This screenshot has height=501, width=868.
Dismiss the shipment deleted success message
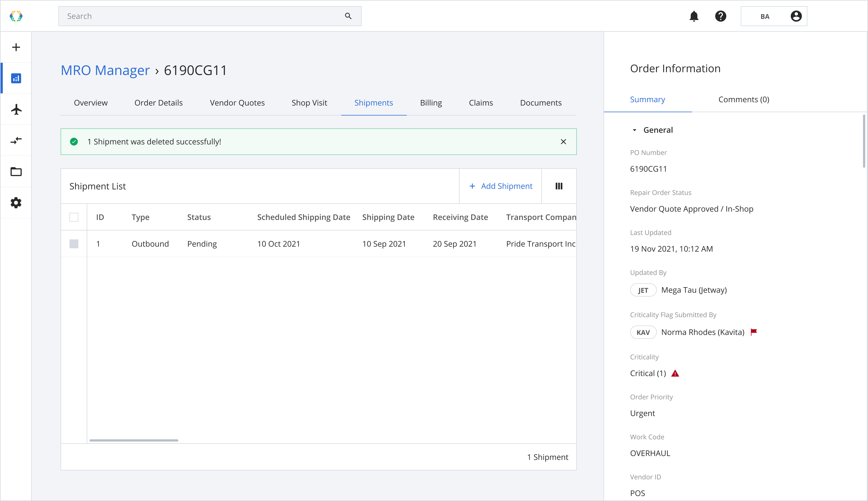click(563, 142)
